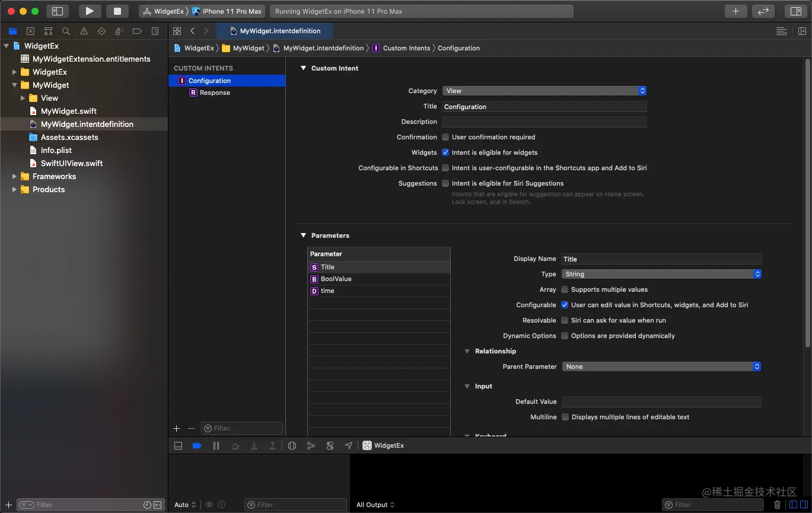Hide the debug area
Image resolution: width=812 pixels, height=513 pixels.
click(x=178, y=445)
